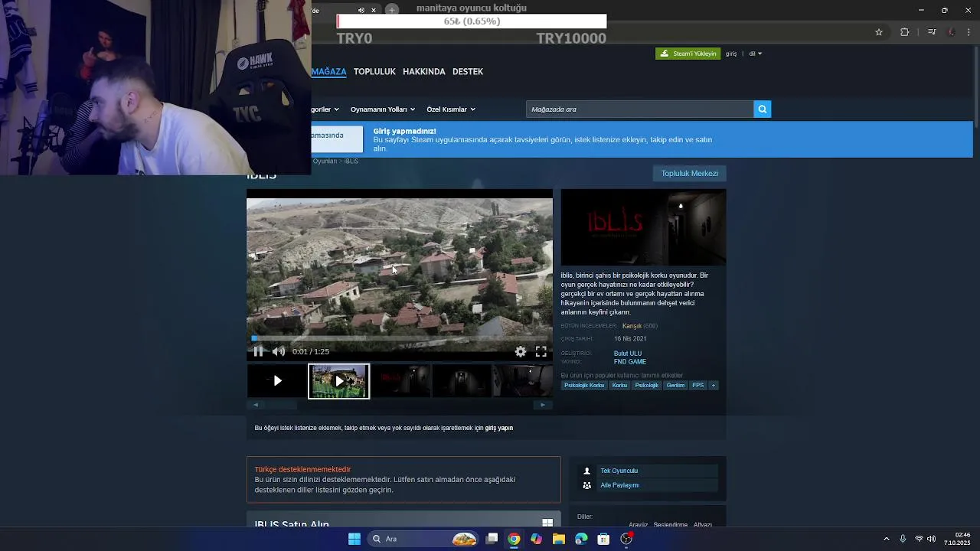Open Microsoft Store from the taskbar
The image size is (980, 551).
click(603, 539)
